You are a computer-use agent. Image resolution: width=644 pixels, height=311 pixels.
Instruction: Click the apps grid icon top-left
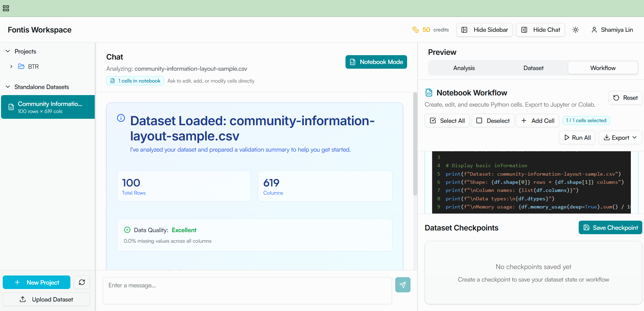(6, 8)
